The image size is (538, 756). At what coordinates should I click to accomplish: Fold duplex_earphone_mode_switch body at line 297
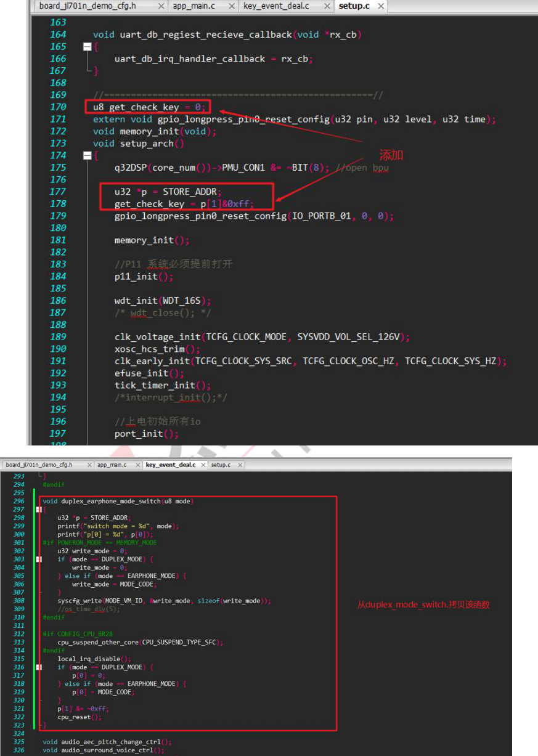pos(38,510)
